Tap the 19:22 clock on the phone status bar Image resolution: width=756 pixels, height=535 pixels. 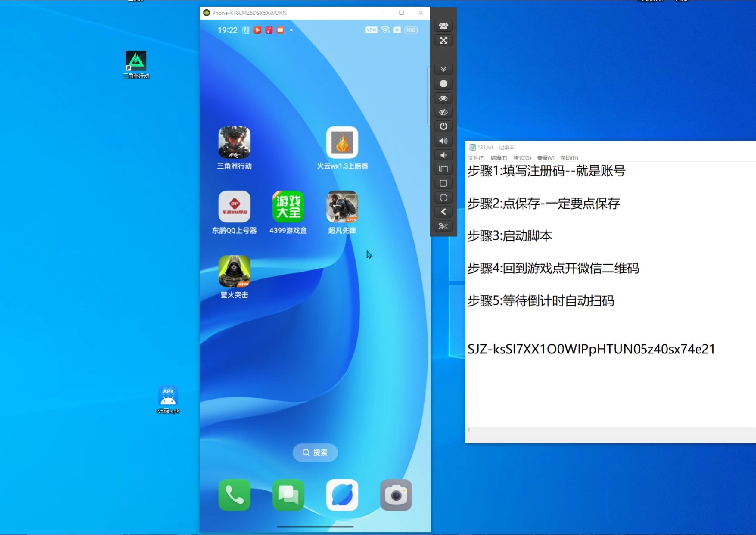coord(228,30)
